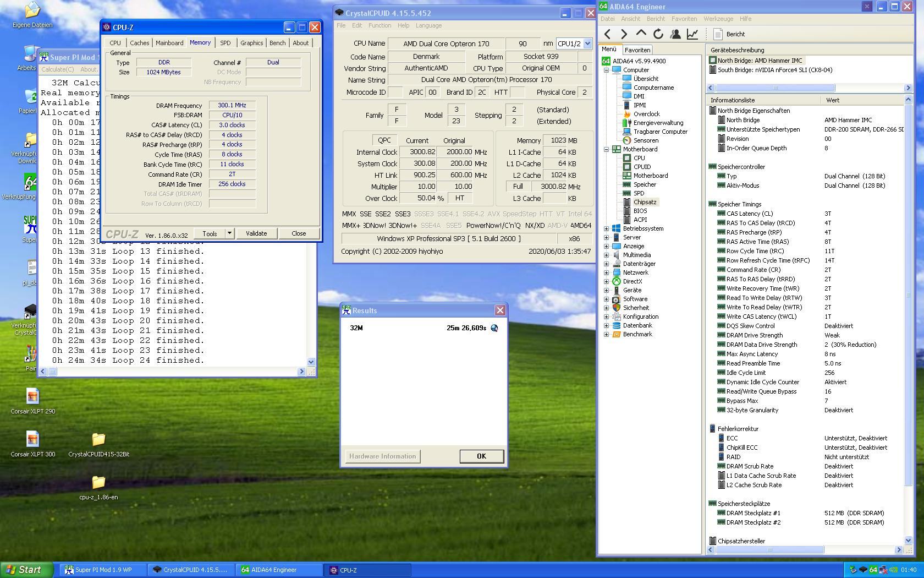924x578 pixels.
Task: Select Corsair XLPT 300 desktop file
Action: pyautogui.click(x=32, y=444)
